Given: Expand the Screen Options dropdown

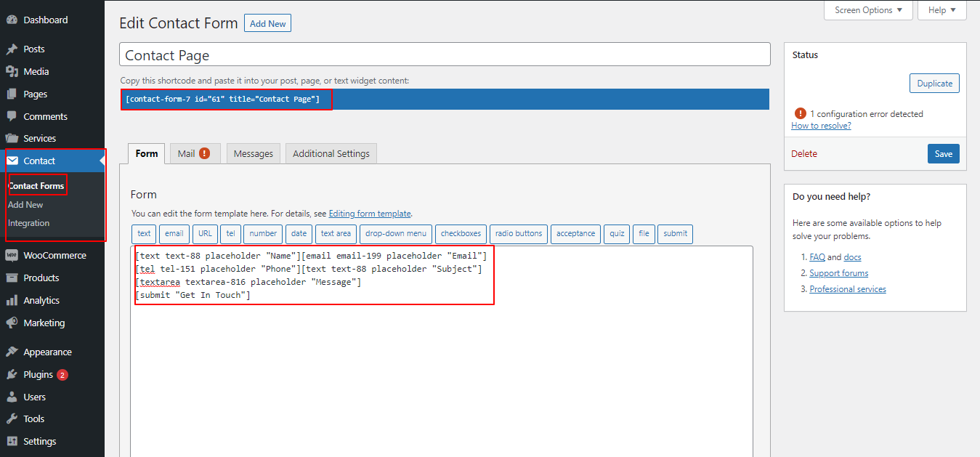Looking at the screenshot, I should (868, 10).
